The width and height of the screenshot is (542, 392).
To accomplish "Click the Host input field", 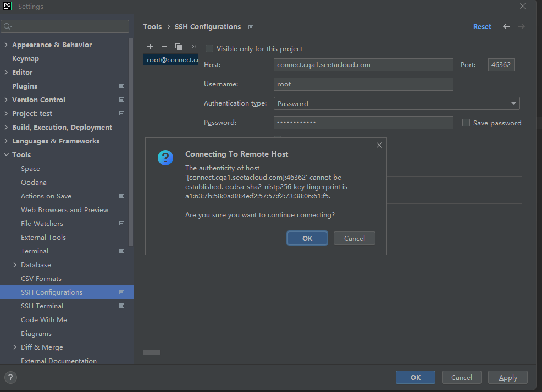I will click(363, 65).
